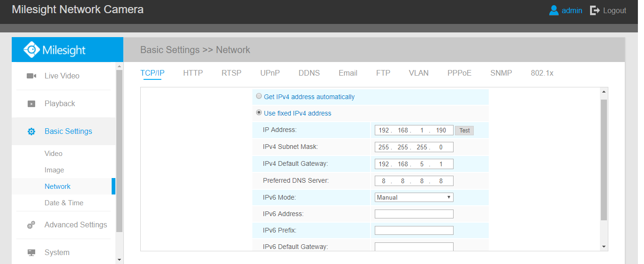The image size is (644, 264).
Task: Click the System monitor icon
Action: point(31,253)
